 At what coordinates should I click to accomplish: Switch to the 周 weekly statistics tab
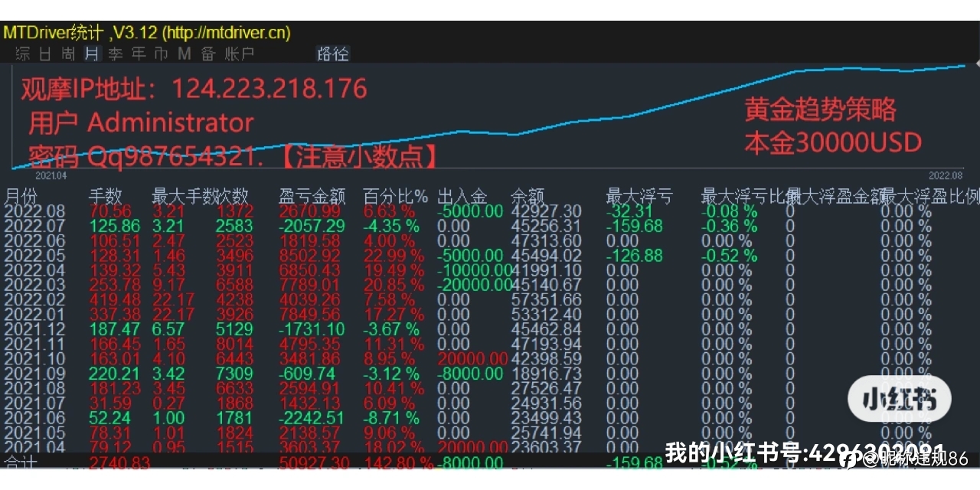[69, 54]
